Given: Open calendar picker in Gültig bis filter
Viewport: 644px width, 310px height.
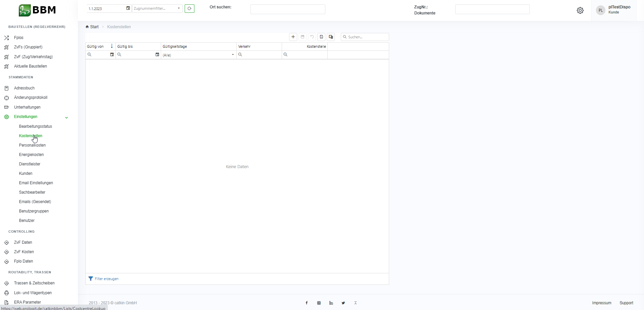Looking at the screenshot, I should (x=157, y=54).
